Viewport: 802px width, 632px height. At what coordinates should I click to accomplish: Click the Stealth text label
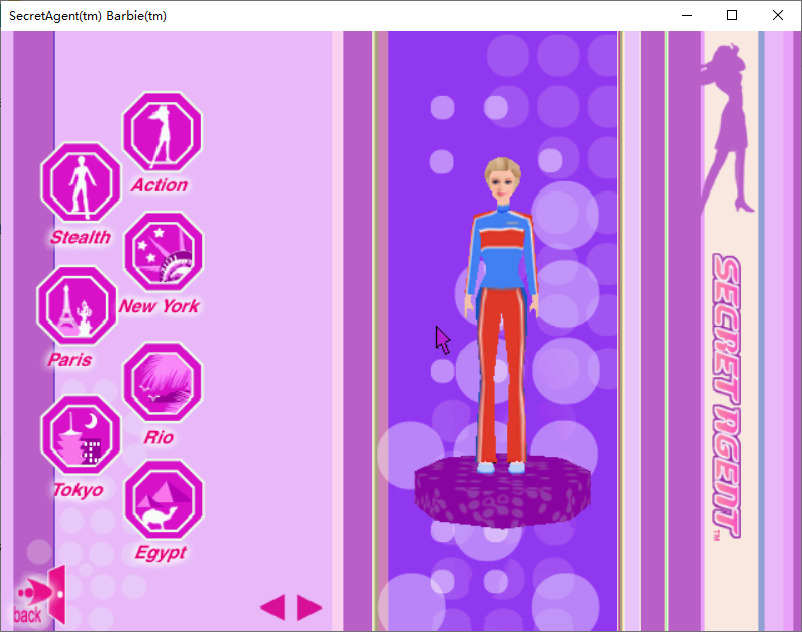[80, 237]
